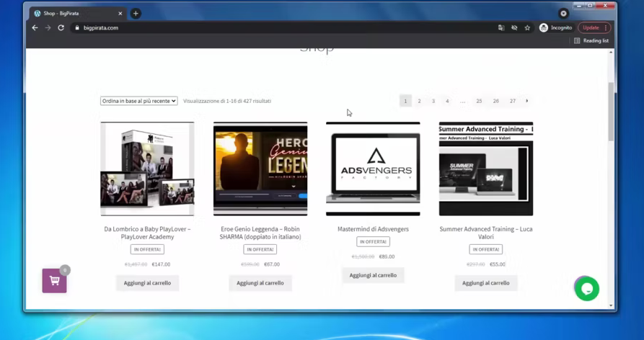Click the browser back arrow
The image size is (644, 340).
point(35,28)
